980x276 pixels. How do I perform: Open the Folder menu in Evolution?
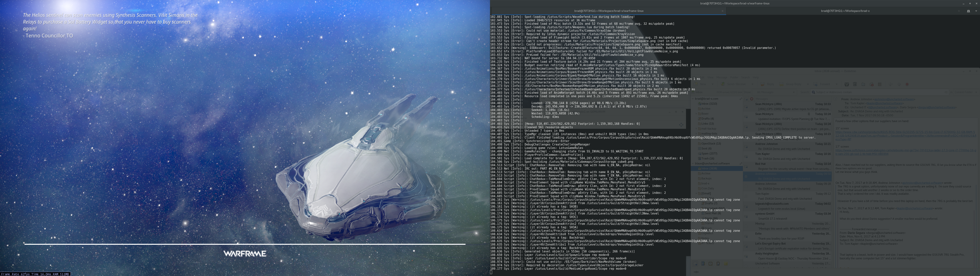(x=734, y=77)
